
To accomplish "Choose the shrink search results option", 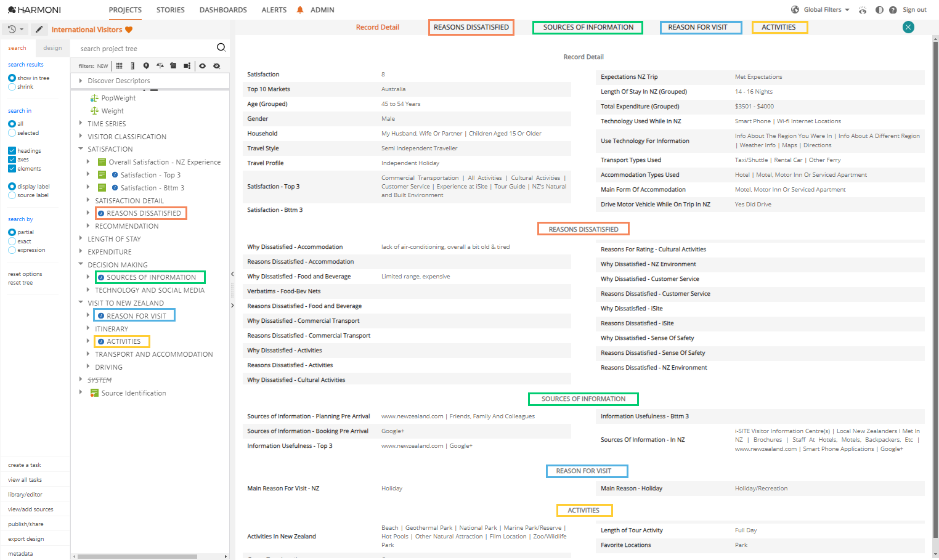I will pos(14,86).
